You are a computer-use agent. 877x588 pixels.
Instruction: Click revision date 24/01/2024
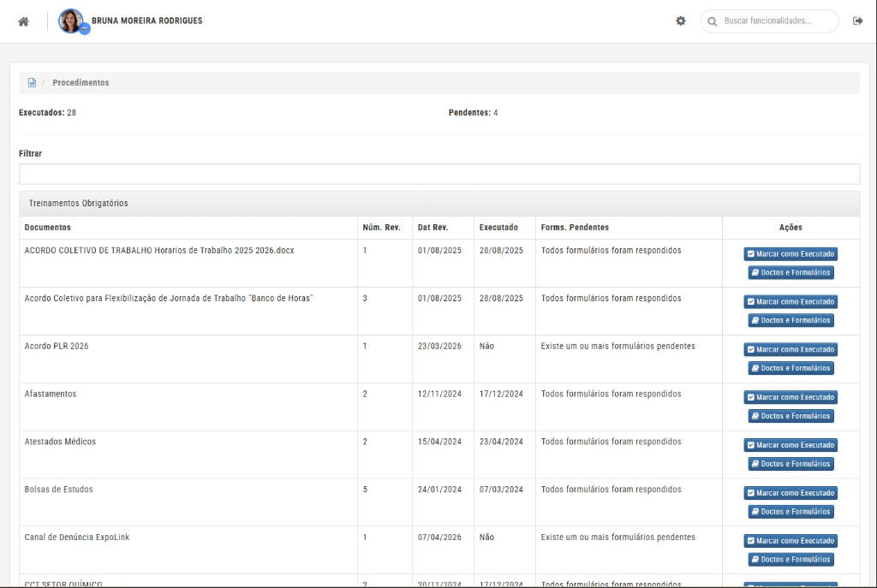coord(439,490)
